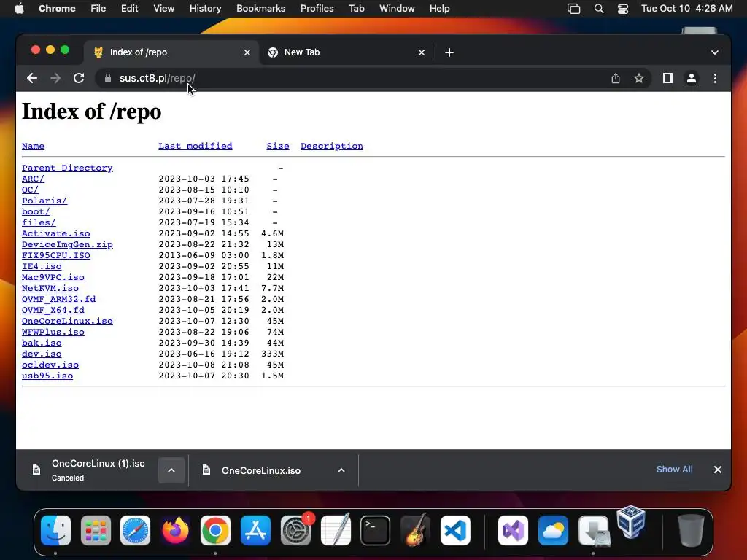Launch Visual Studio Code from the Dock
747x560 pixels.
(455, 531)
